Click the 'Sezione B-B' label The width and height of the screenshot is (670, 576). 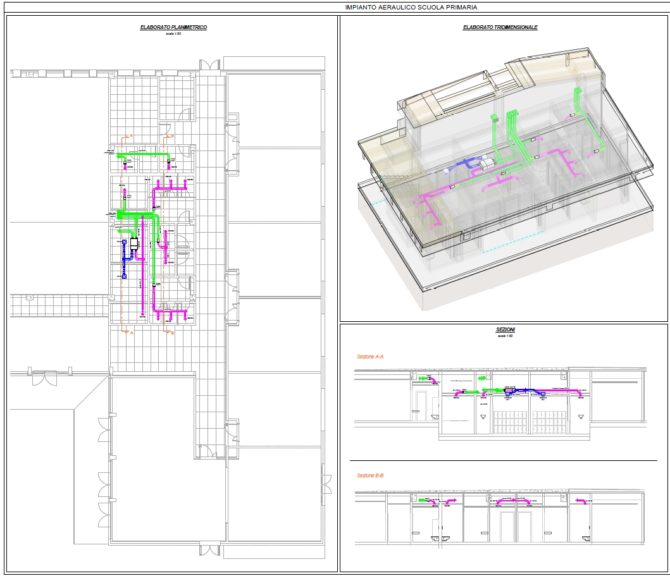(x=370, y=476)
